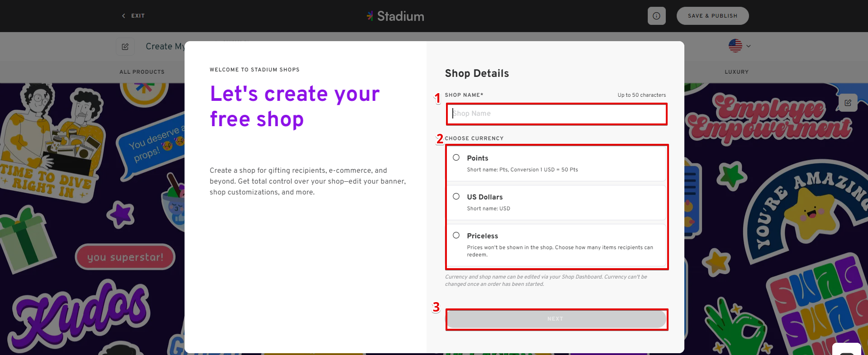The image size is (868, 355).
Task: Open the US flag language dropdown
Action: click(x=740, y=46)
